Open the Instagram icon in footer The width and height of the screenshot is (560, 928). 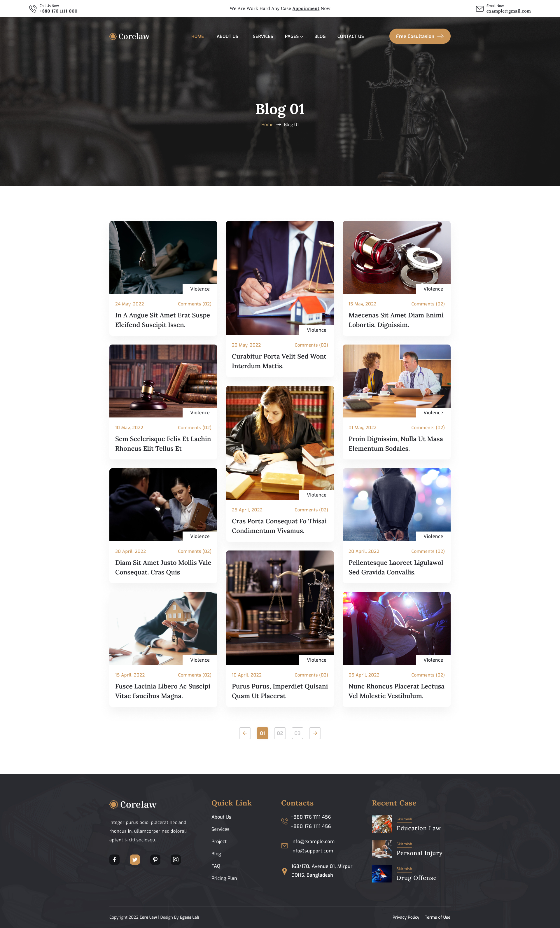coord(176,859)
